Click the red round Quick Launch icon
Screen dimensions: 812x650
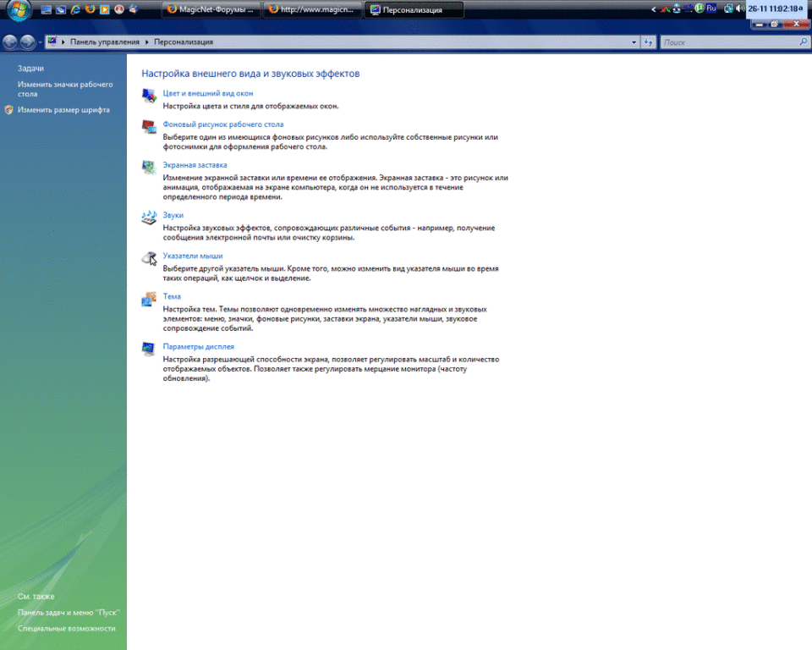point(119,9)
